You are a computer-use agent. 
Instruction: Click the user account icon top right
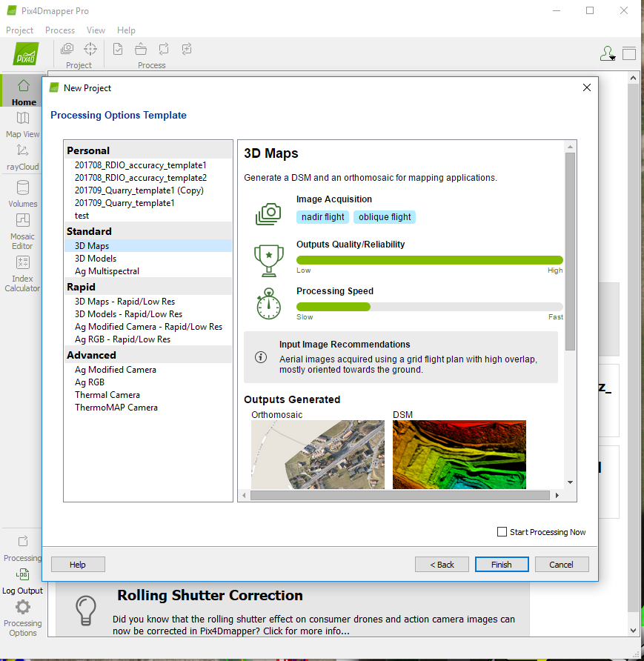coord(608,53)
